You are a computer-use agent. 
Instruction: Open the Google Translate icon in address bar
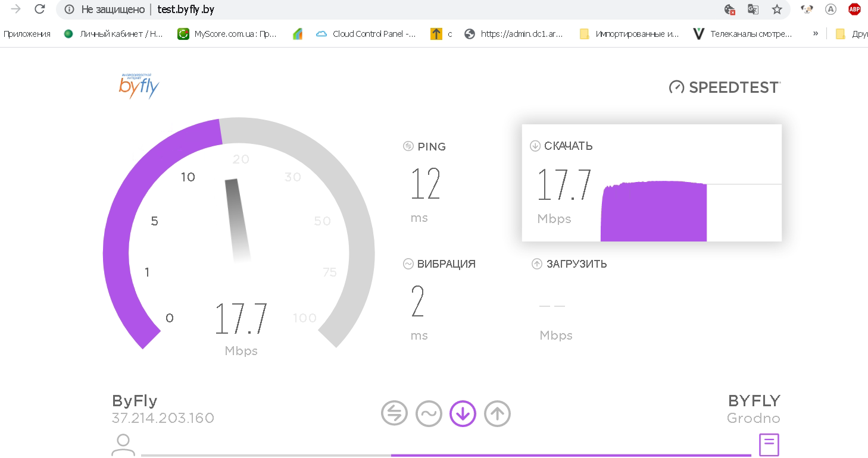coord(753,10)
